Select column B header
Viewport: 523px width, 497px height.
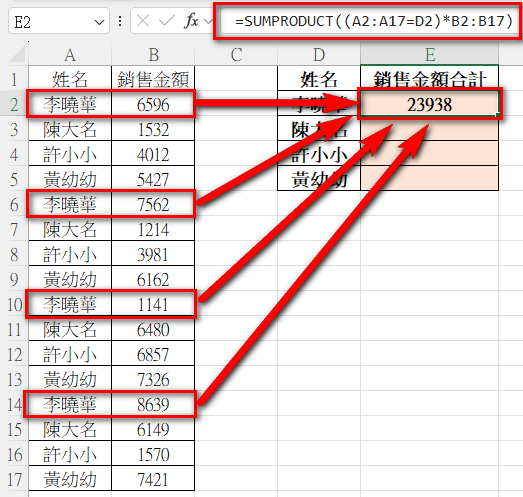(x=153, y=54)
